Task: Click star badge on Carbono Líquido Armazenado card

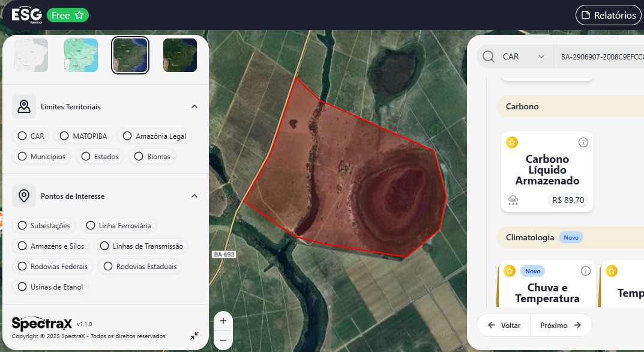Action: click(512, 142)
